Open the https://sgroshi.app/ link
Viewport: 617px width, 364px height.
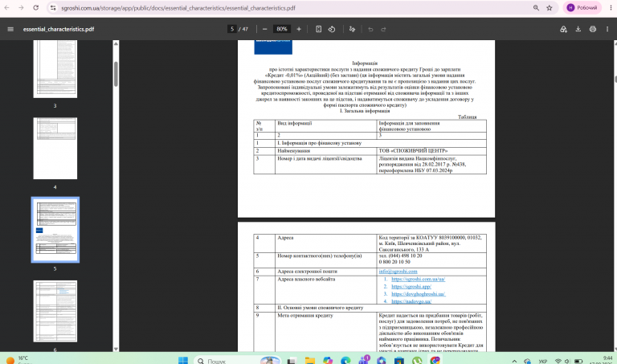pos(411,287)
